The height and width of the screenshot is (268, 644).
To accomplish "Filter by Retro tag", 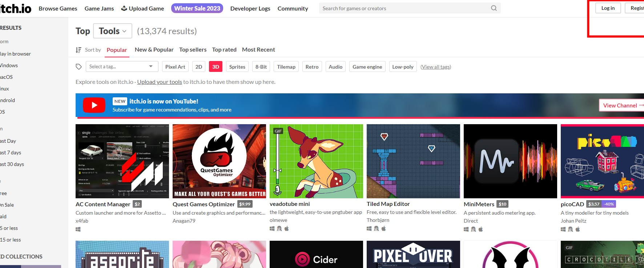I will (312, 66).
